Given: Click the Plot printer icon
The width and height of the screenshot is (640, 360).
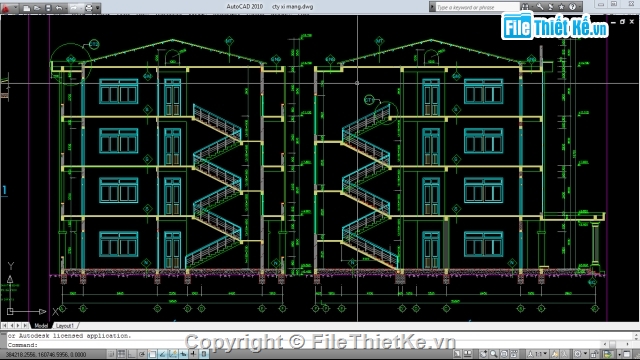Looking at the screenshot, I should [89, 8].
